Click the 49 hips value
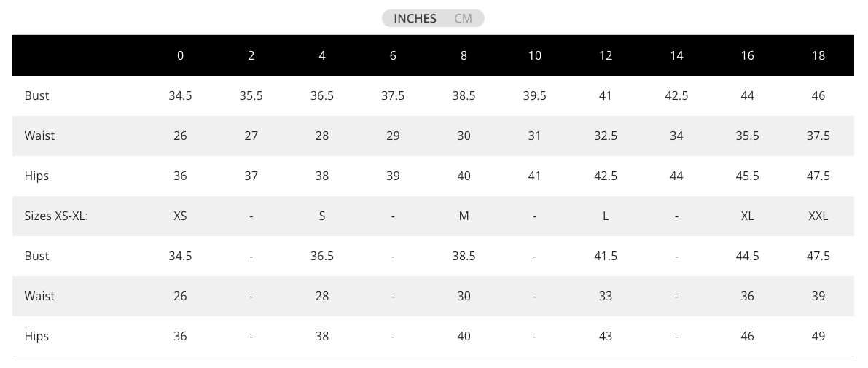 click(818, 336)
